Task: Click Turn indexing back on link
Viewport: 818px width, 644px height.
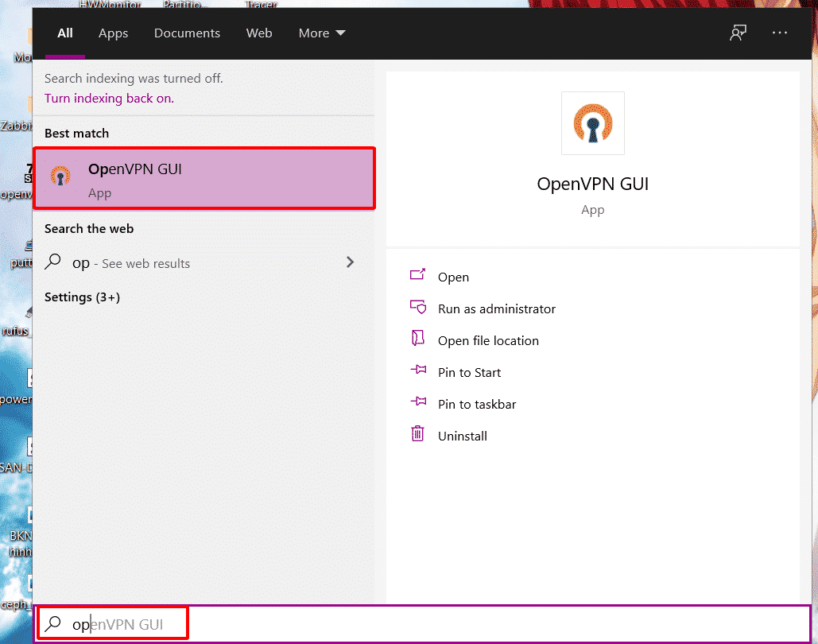Action: click(108, 99)
